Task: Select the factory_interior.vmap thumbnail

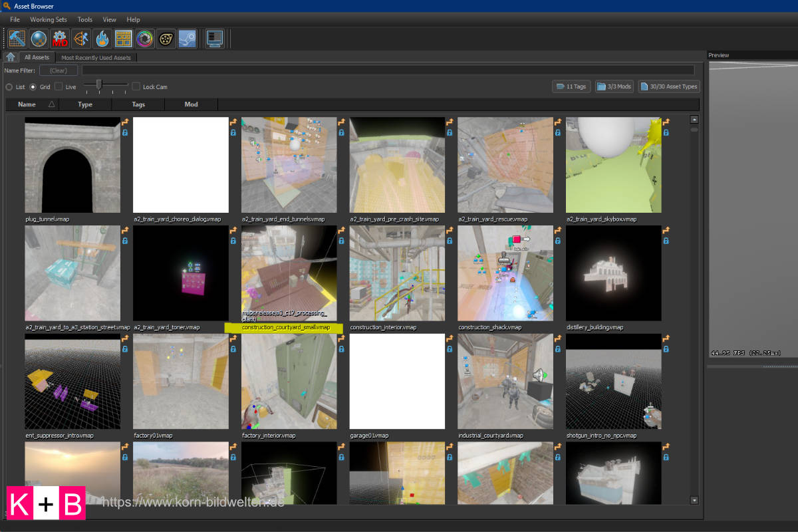Action: [x=289, y=382]
